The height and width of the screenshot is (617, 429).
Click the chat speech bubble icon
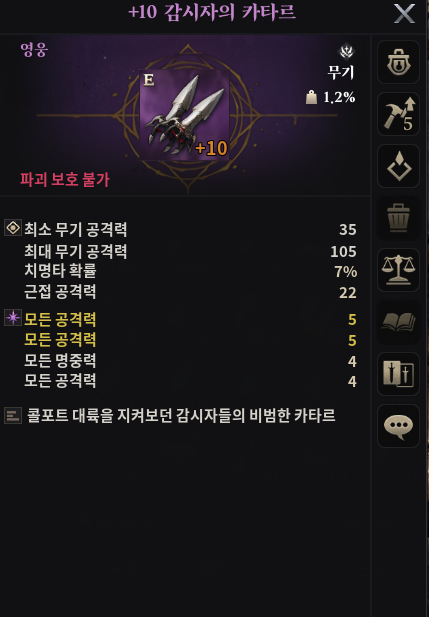coord(398,426)
